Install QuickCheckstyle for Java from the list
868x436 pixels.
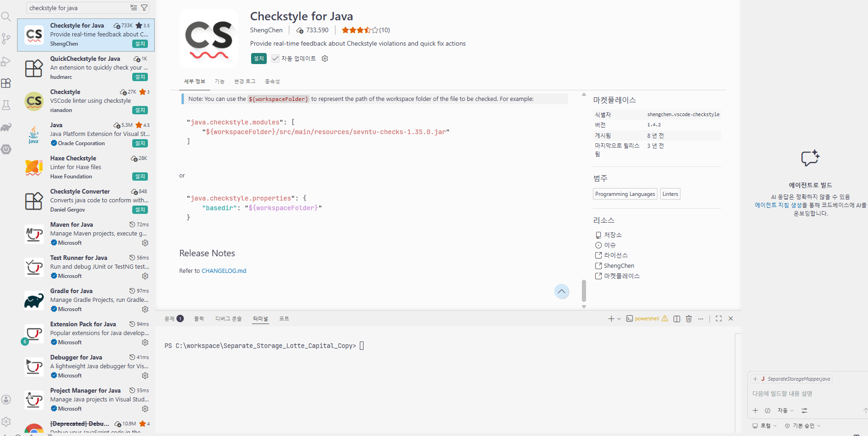140,77
